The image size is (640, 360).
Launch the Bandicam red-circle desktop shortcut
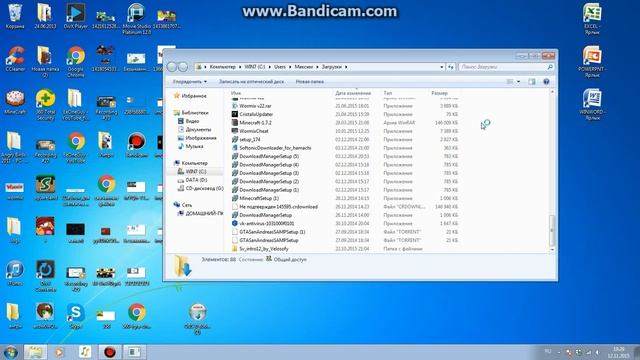[x=137, y=145]
